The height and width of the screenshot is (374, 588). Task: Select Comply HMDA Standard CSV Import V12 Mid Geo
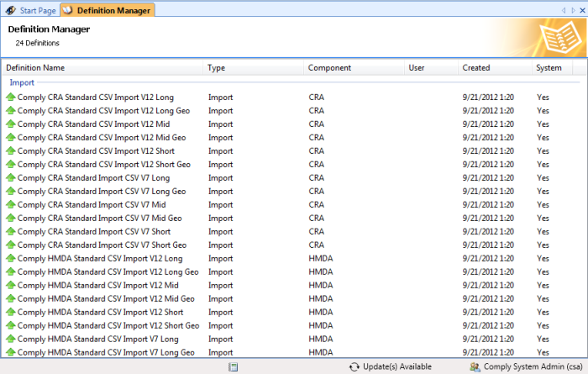(x=106, y=298)
